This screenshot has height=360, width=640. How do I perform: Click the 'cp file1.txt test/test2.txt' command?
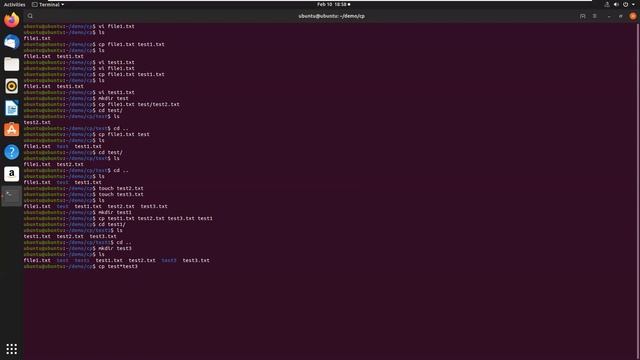(101, 104)
